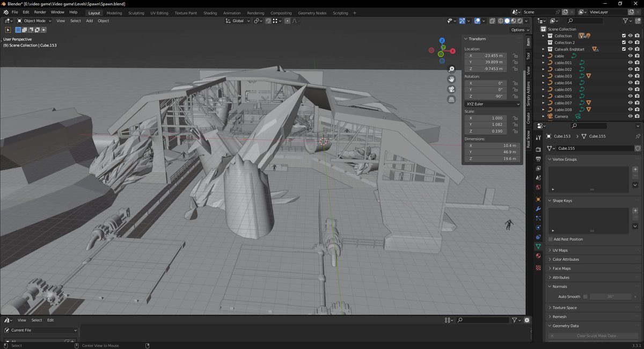
Task: Expand the UV Maps panel
Action: coord(560,250)
